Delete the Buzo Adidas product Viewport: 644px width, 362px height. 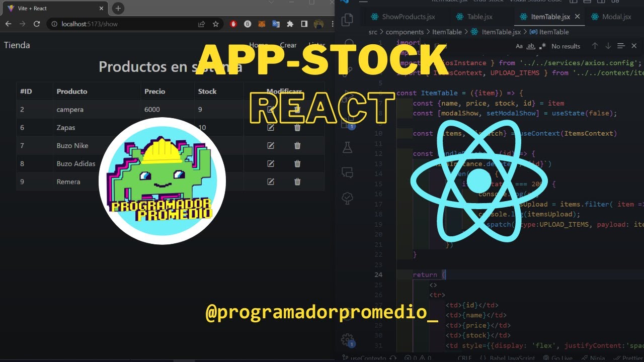pos(297,163)
